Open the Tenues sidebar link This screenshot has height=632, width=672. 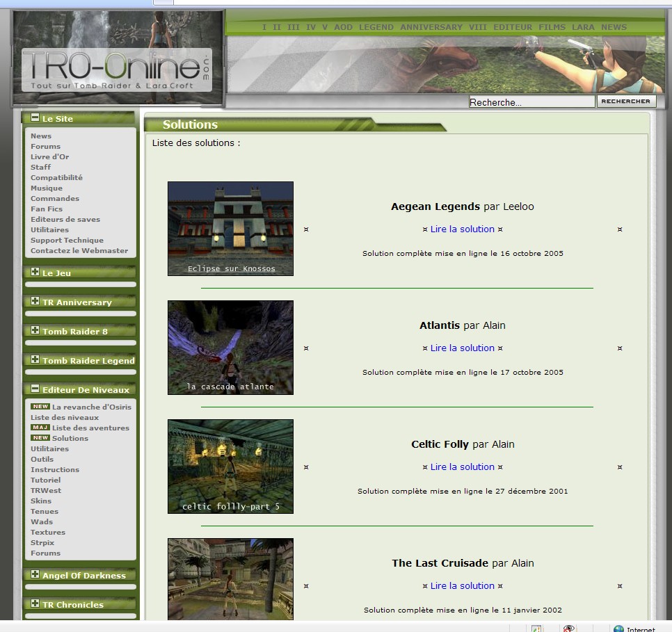pos(44,511)
